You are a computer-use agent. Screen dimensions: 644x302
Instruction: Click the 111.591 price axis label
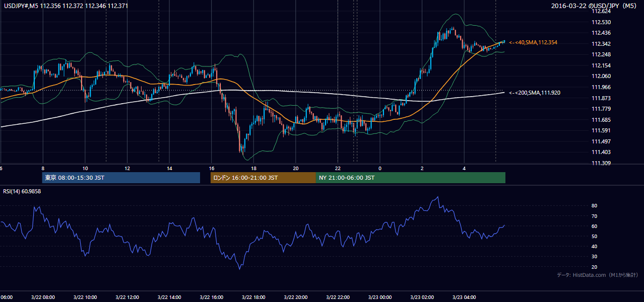pos(601,130)
